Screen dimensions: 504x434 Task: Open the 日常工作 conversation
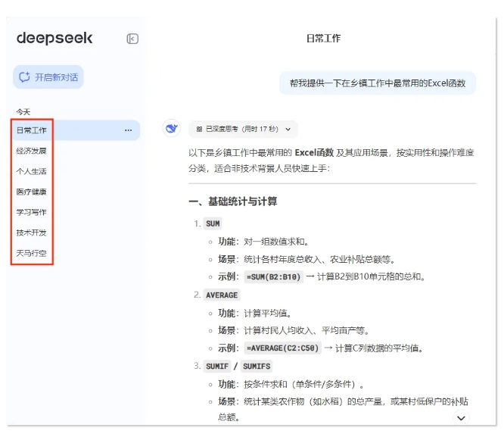point(76,130)
